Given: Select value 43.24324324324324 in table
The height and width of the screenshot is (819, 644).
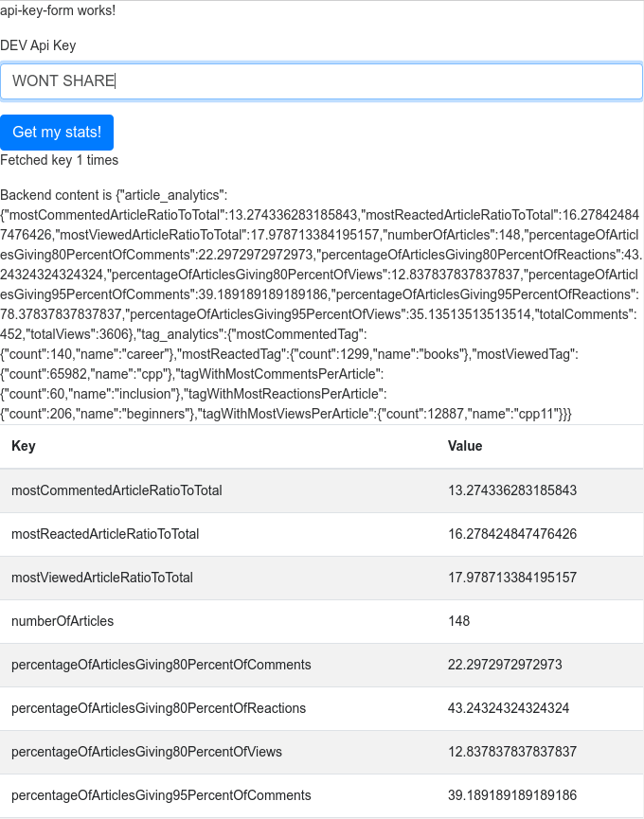Looking at the screenshot, I should pyautogui.click(x=509, y=707).
